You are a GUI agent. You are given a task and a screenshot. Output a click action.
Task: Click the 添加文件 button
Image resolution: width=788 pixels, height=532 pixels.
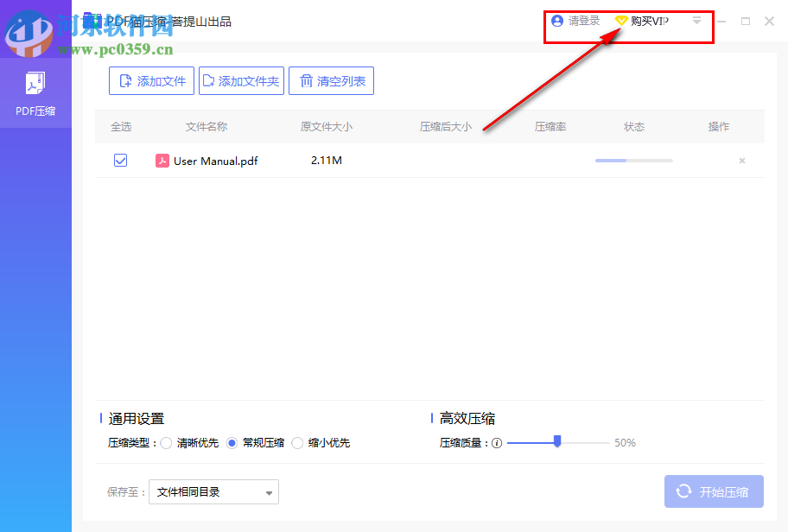pyautogui.click(x=151, y=81)
